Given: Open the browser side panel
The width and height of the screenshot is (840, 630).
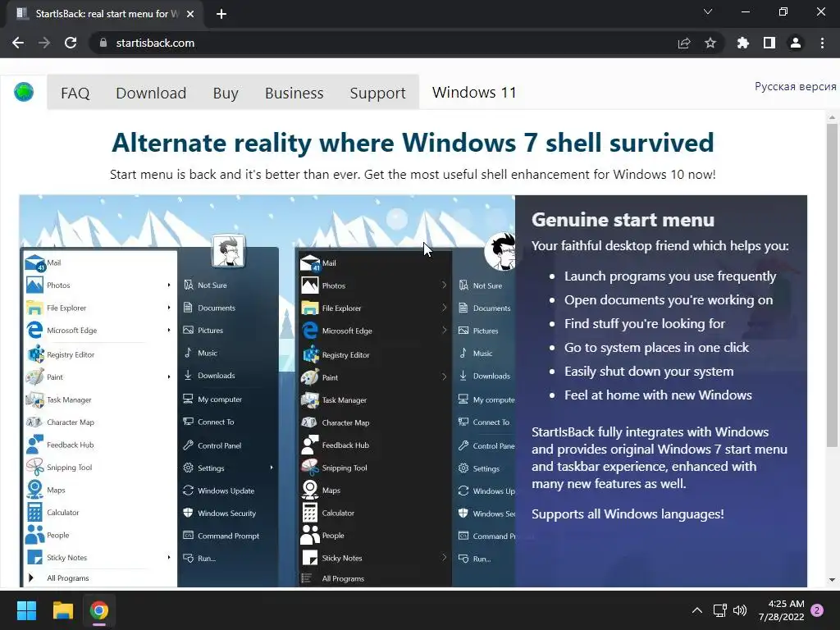Looking at the screenshot, I should [769, 43].
